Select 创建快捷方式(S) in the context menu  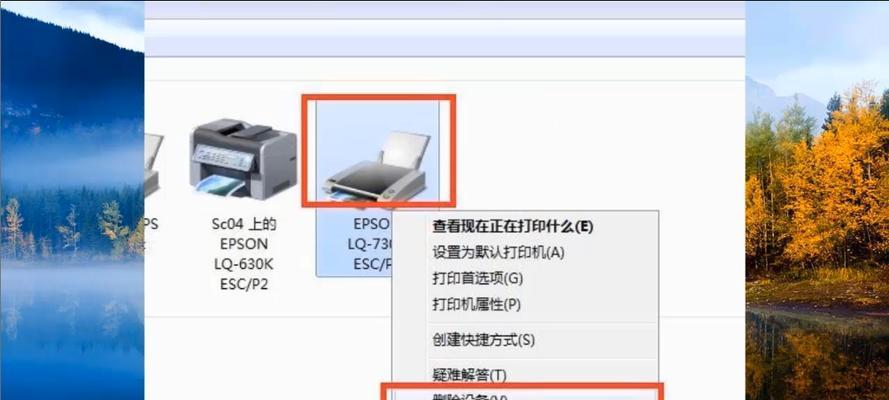pyautogui.click(x=484, y=340)
